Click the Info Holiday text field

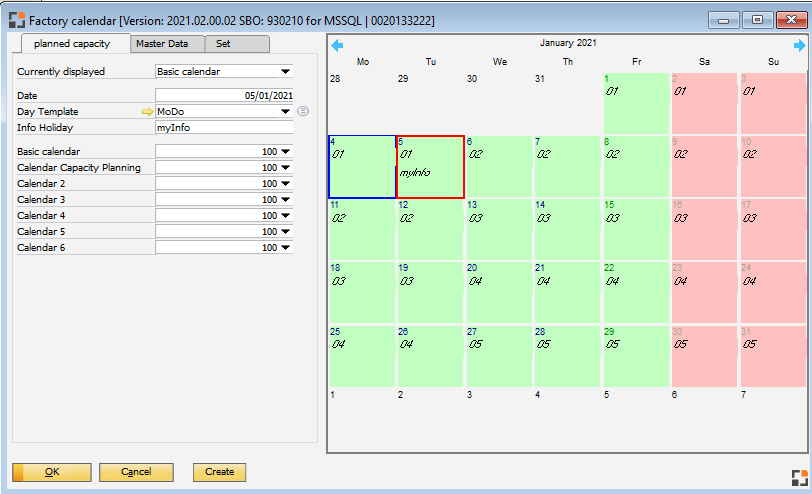pyautogui.click(x=224, y=127)
